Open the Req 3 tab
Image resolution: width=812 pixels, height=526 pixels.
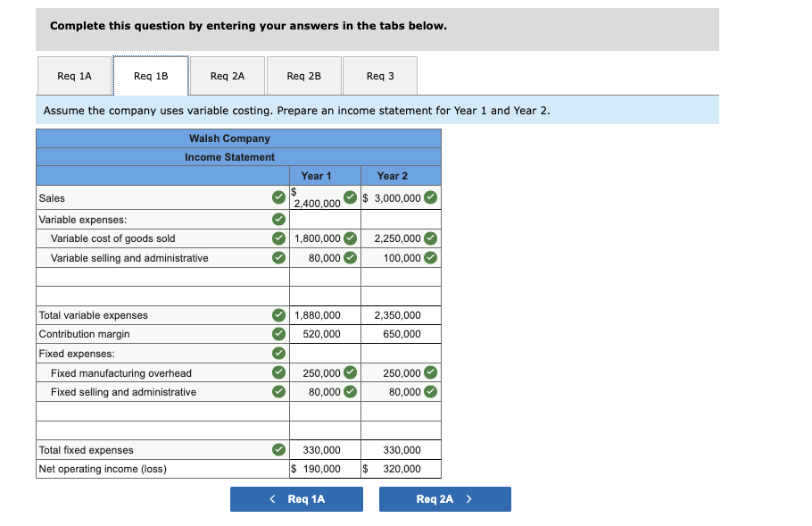[x=379, y=76]
